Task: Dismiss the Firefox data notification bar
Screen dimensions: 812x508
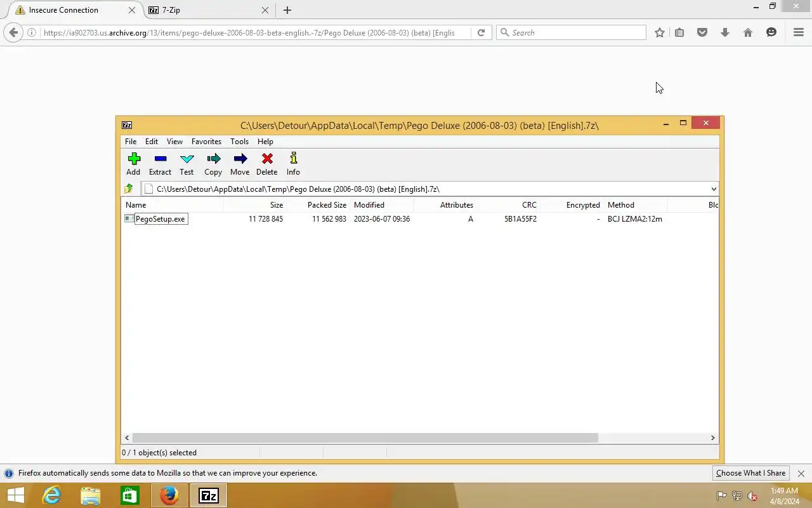Action: [x=801, y=474]
